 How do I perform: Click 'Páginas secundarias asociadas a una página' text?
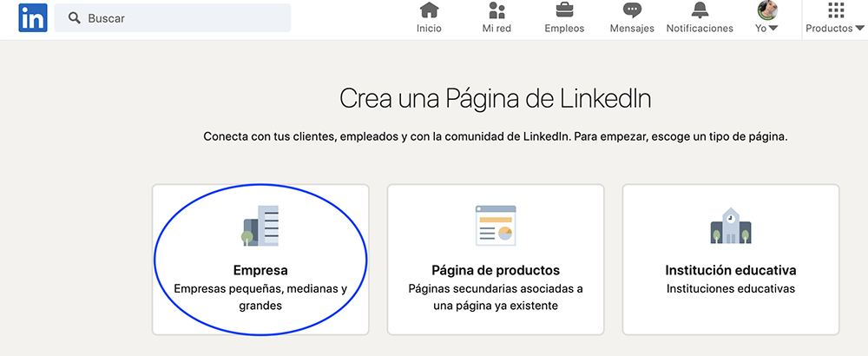496,297
